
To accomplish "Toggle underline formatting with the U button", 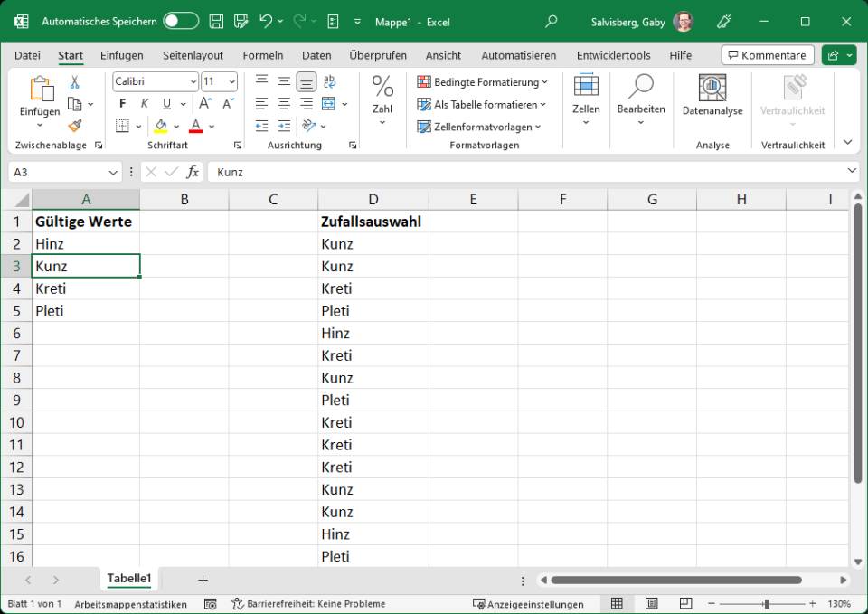I will 166,103.
